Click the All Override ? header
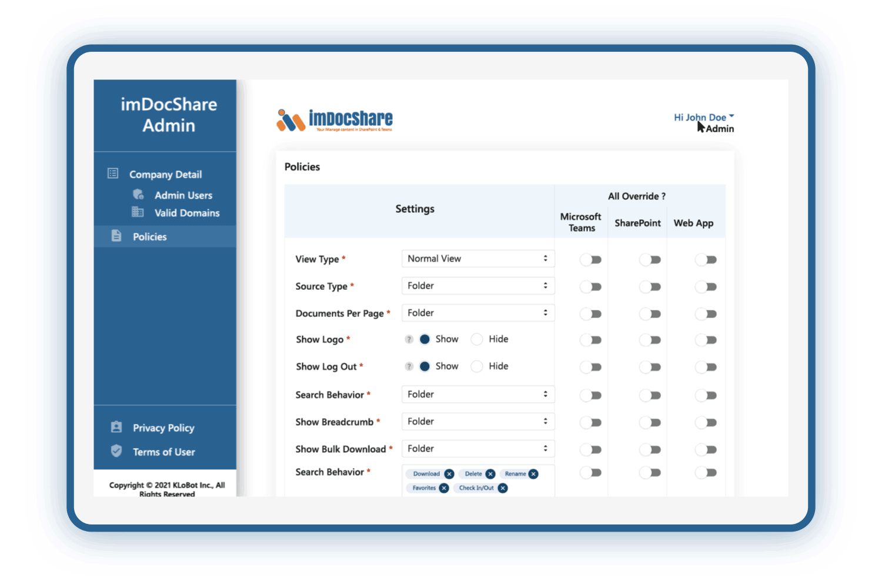This screenshot has width=882, height=588. pos(637,196)
